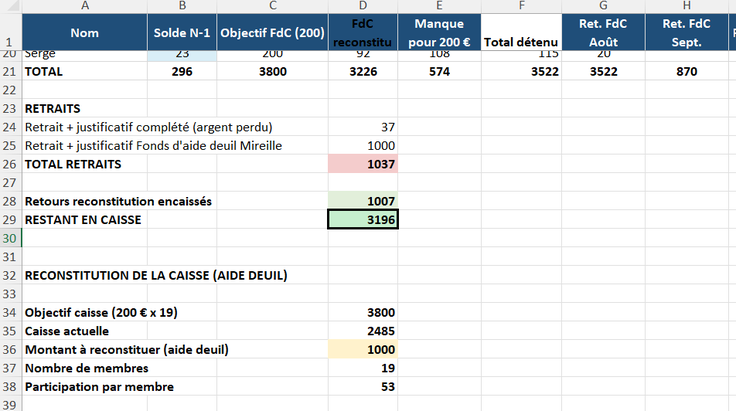
Task: Select column C header
Action: (x=273, y=6)
